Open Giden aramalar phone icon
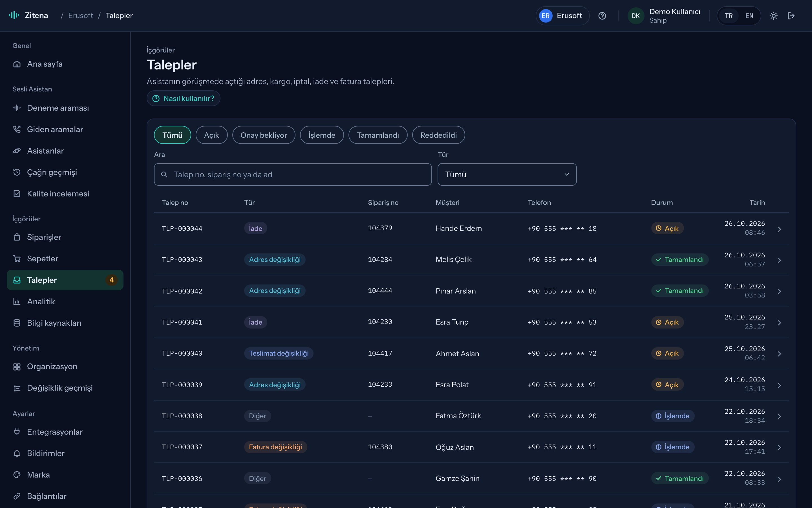The width and height of the screenshot is (812, 508). tap(17, 129)
